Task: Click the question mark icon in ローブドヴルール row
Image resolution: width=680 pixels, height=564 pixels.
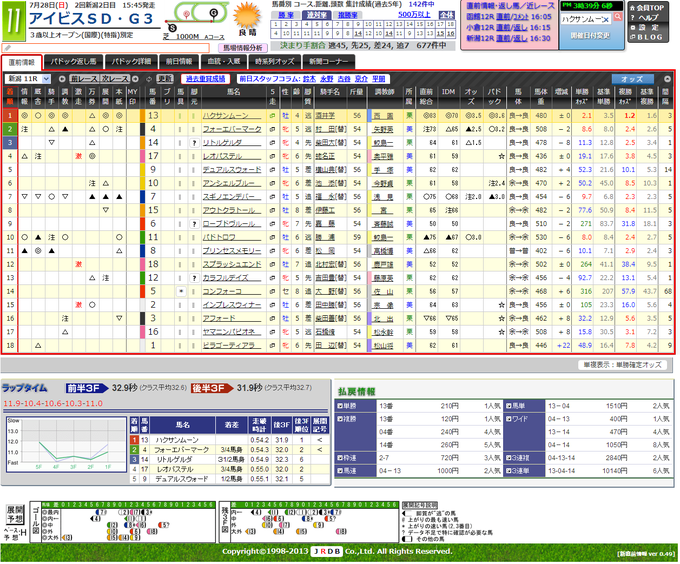Action: click(x=194, y=224)
